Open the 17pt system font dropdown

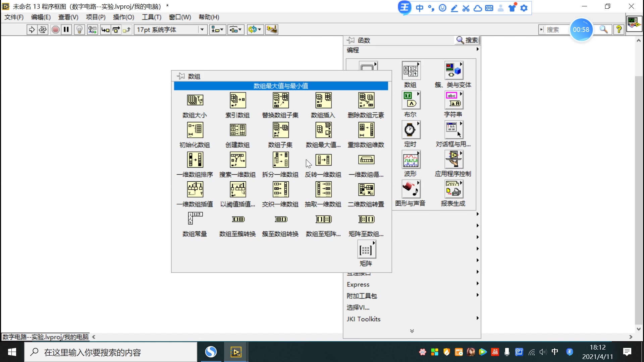point(202,30)
